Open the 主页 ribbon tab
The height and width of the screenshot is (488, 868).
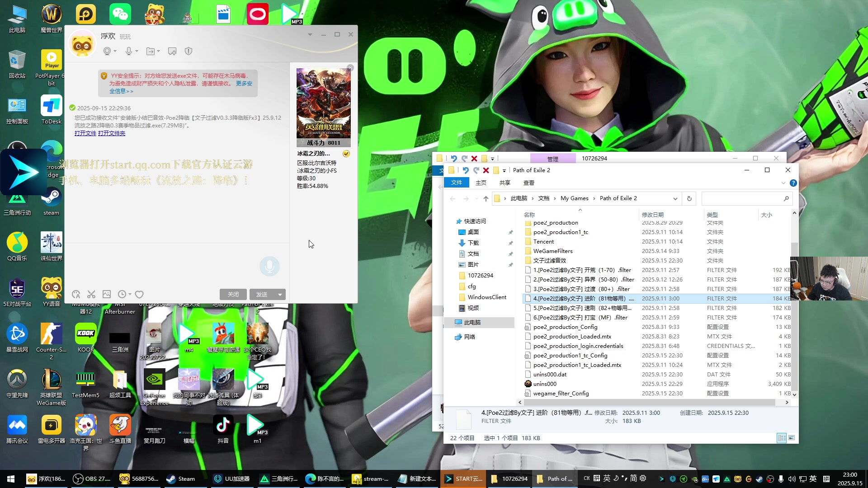click(x=481, y=183)
